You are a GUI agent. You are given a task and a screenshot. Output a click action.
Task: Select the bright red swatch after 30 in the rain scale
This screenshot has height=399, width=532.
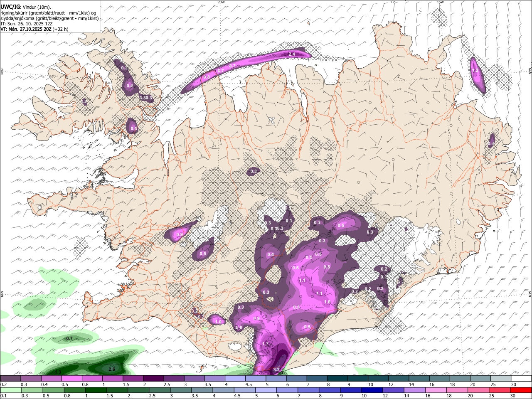[x=521, y=390]
